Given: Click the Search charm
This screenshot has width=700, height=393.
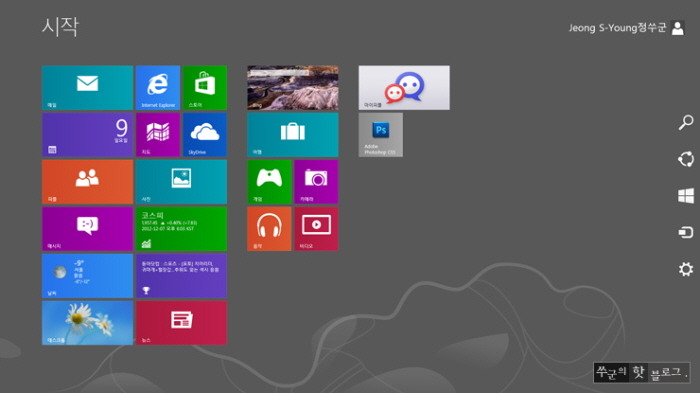Looking at the screenshot, I should pos(686,122).
